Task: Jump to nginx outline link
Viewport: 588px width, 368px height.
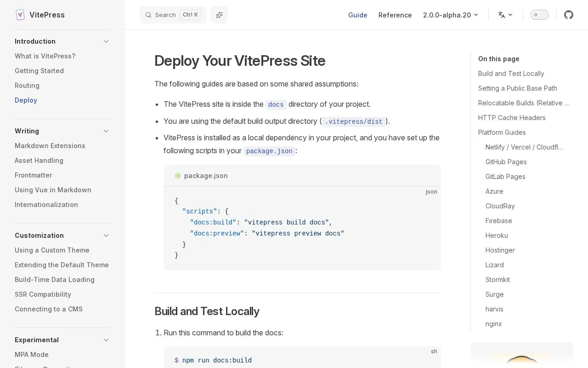Action: pos(493,324)
